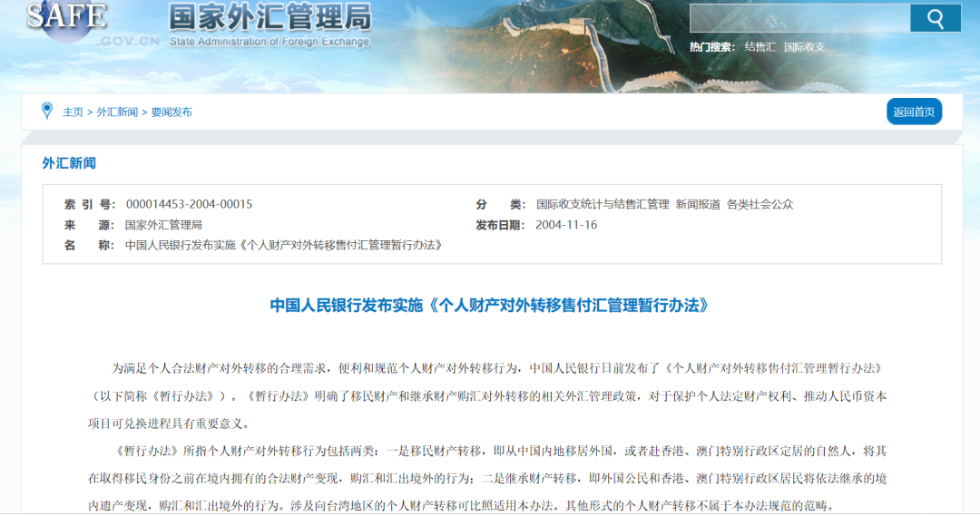Click the location pin breadcrumb icon
The width and height of the screenshot is (980, 516).
tap(47, 112)
